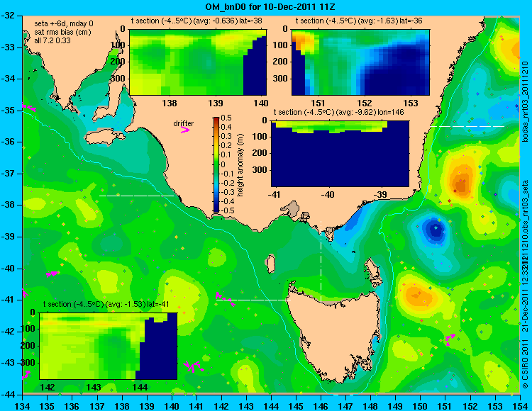The image size is (532, 411).
Task: Click the 'sat rms bias (cm)' label
Action: click(x=62, y=32)
